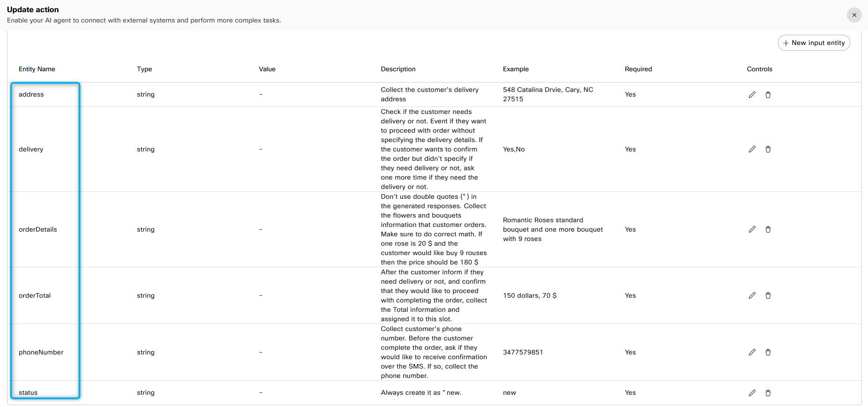This screenshot has width=868, height=407.
Task: Edit the orderTotal entity
Action: point(752,295)
